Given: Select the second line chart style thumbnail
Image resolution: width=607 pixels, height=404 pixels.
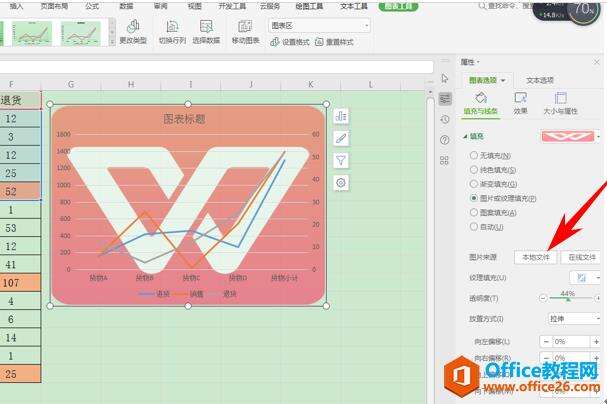Looking at the screenshot, I should point(81,33).
